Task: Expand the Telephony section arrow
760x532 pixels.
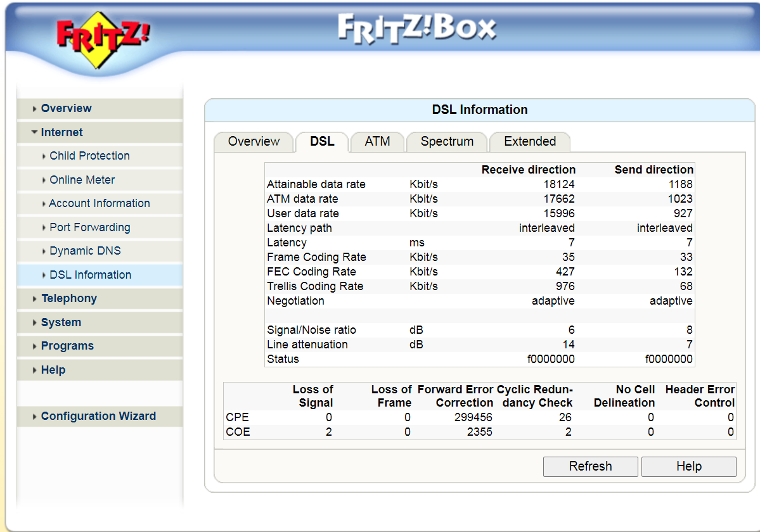Action: pos(34,299)
